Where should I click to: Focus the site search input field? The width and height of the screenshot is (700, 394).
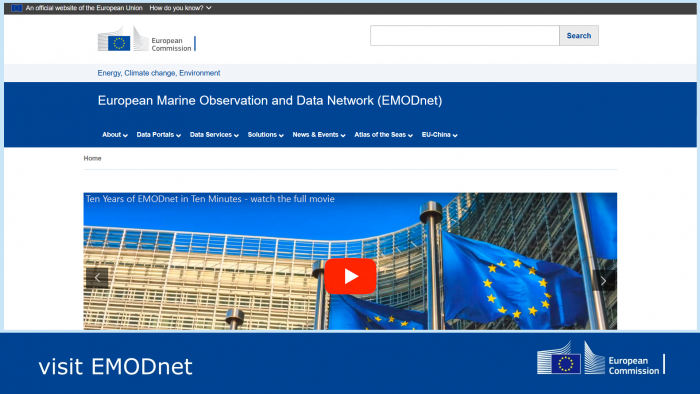coord(464,36)
